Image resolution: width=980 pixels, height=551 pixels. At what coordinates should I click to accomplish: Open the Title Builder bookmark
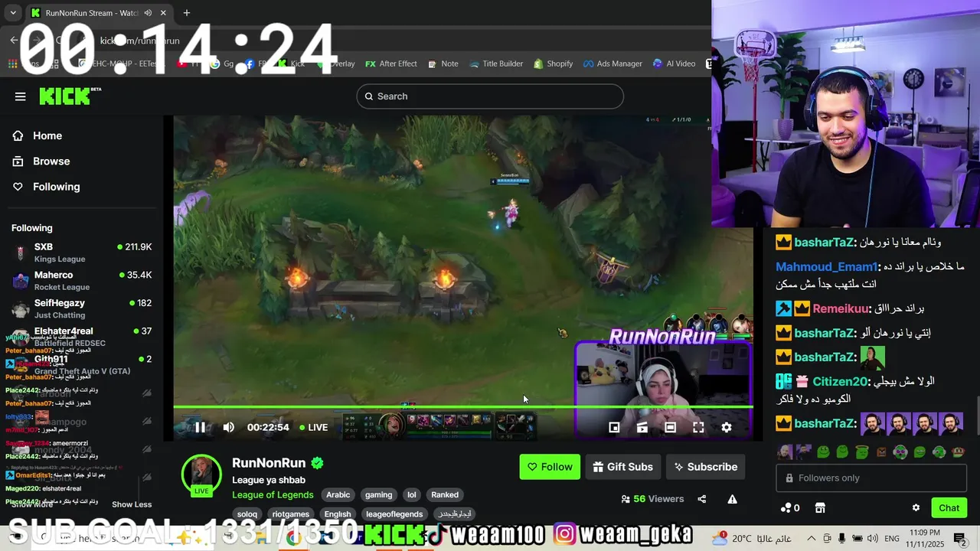point(496,64)
